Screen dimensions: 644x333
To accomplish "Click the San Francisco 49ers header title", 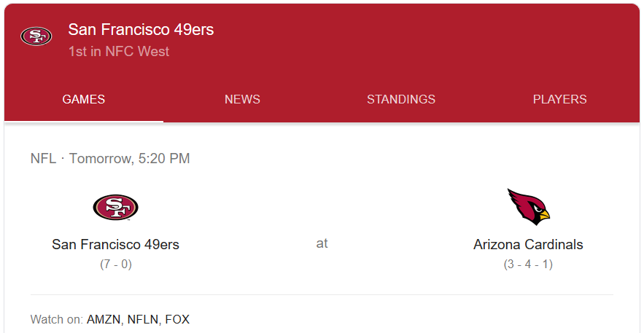I will 141,30.
